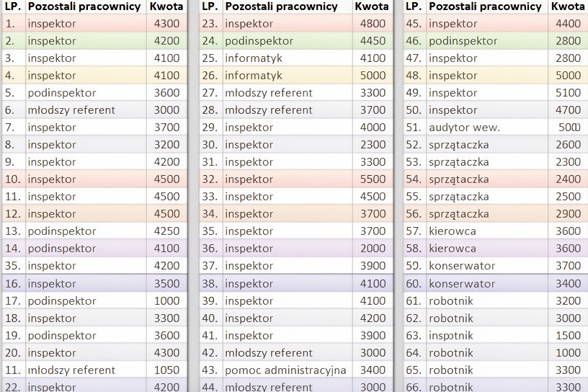Select the "kierowca" cell in row 57

[452, 231]
